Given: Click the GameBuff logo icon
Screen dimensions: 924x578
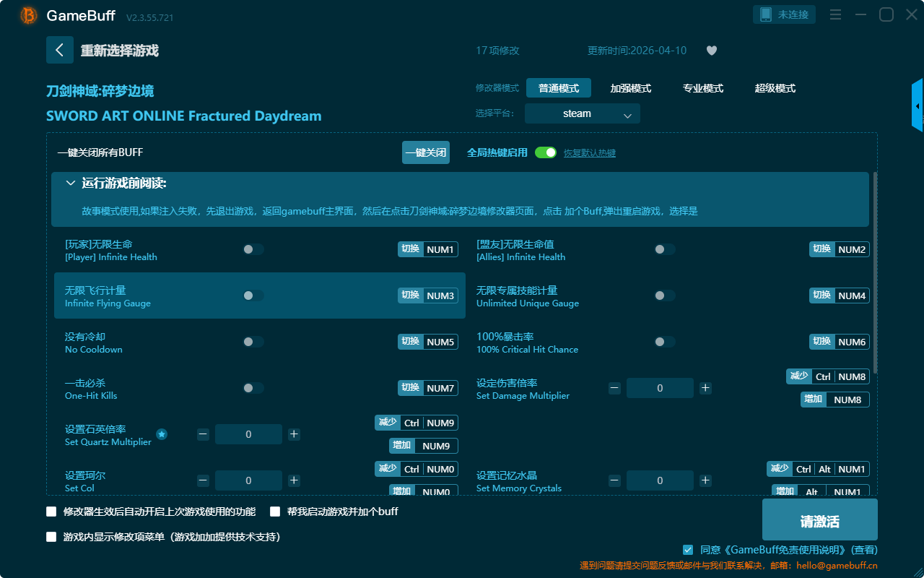Looking at the screenshot, I should click(29, 15).
